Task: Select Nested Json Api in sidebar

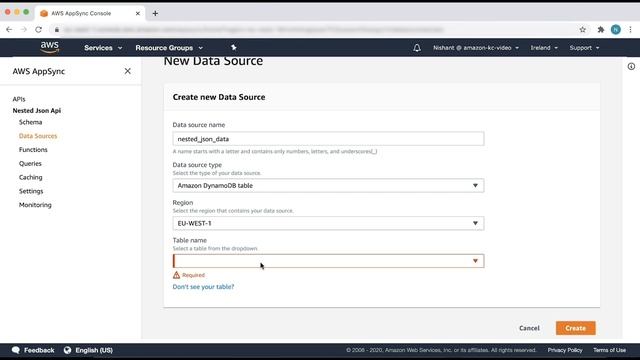Action: pyautogui.click(x=37, y=111)
